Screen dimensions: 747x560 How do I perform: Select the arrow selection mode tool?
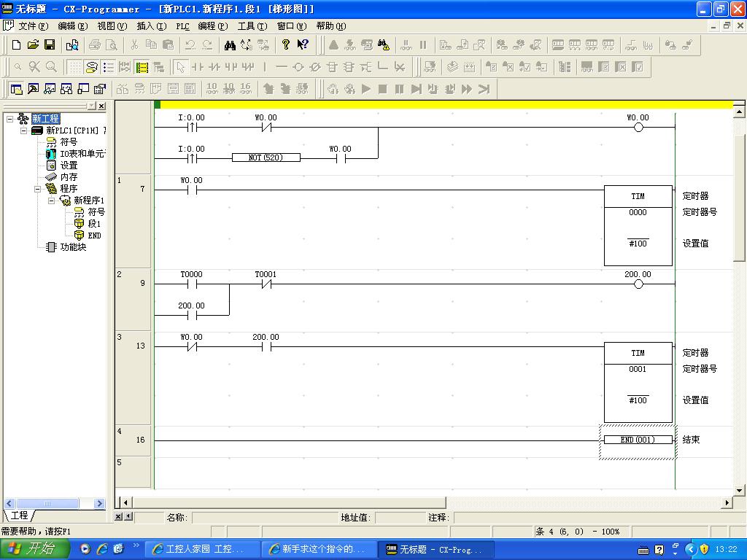tap(181, 67)
